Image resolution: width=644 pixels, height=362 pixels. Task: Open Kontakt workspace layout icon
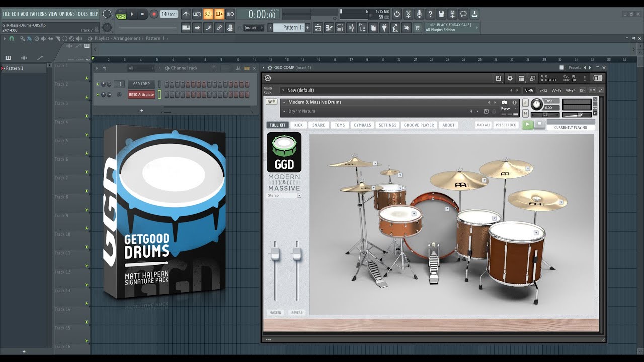[521, 78]
